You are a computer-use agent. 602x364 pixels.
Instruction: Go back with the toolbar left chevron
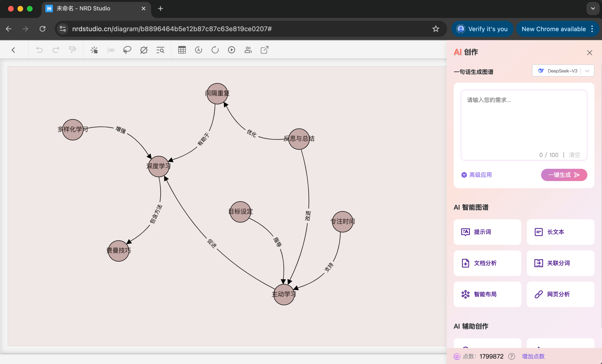tap(13, 50)
